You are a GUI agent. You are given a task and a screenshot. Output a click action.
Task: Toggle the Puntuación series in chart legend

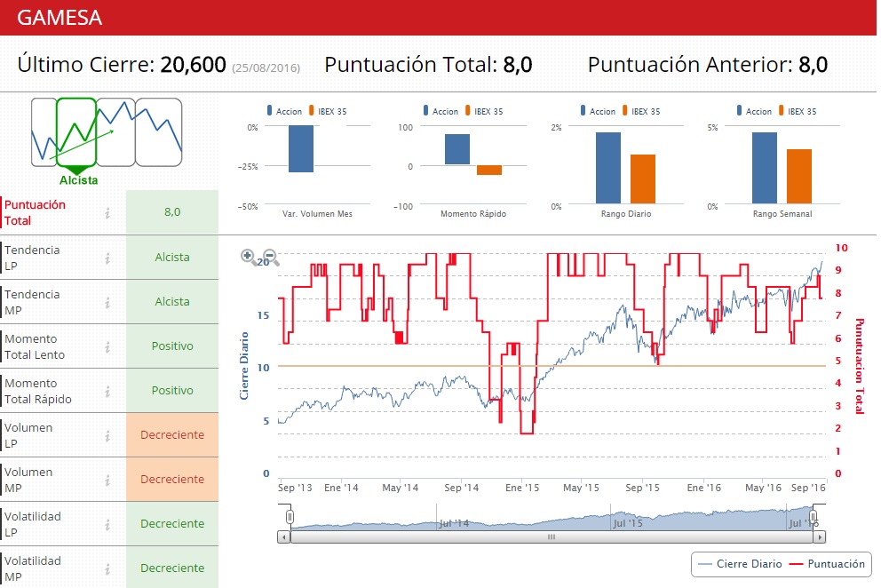[828, 564]
